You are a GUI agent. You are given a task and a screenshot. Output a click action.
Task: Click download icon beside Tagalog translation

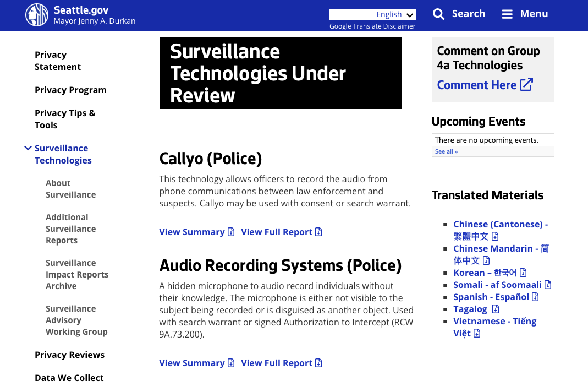tap(496, 309)
